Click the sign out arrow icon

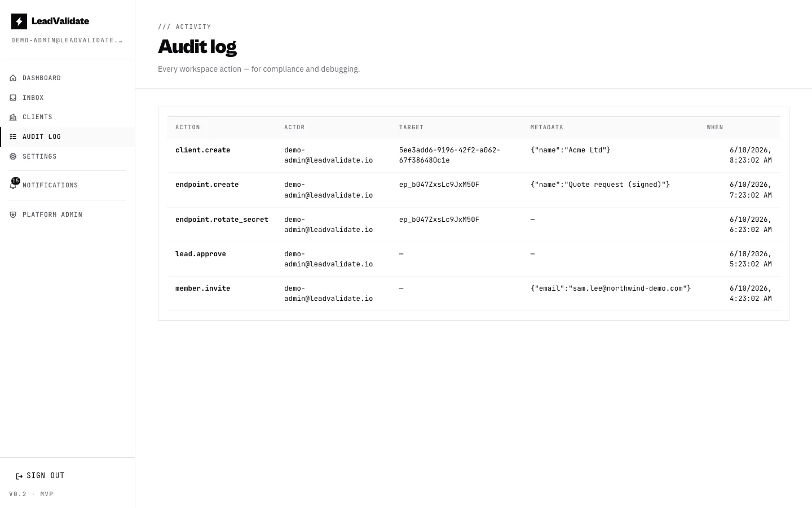(19, 476)
